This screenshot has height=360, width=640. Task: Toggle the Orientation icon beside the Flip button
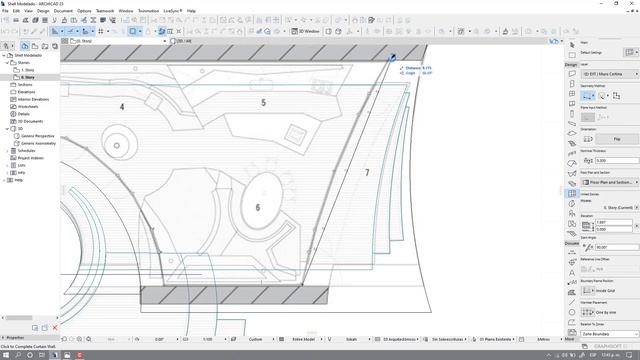coord(588,139)
